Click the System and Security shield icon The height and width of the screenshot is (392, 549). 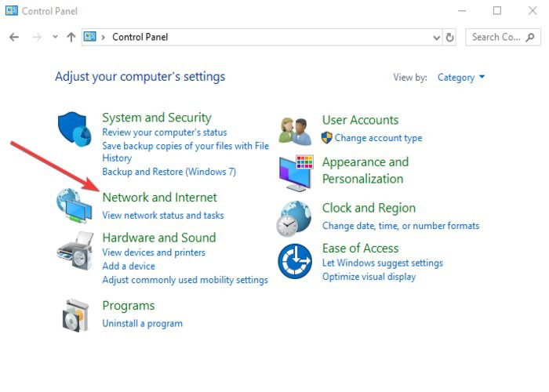coord(75,129)
